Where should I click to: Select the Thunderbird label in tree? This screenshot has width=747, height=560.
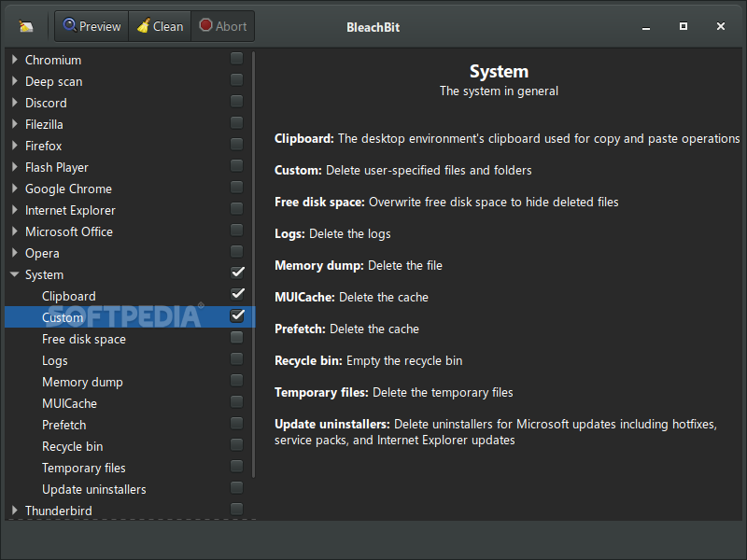pos(59,511)
